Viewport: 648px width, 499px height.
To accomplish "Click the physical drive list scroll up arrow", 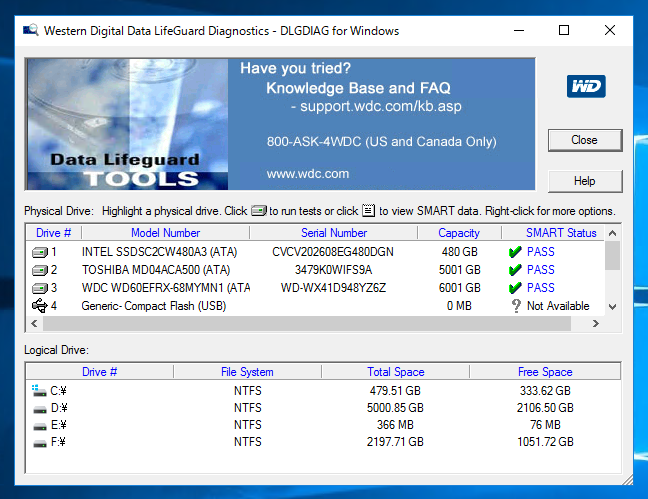I will click(613, 233).
